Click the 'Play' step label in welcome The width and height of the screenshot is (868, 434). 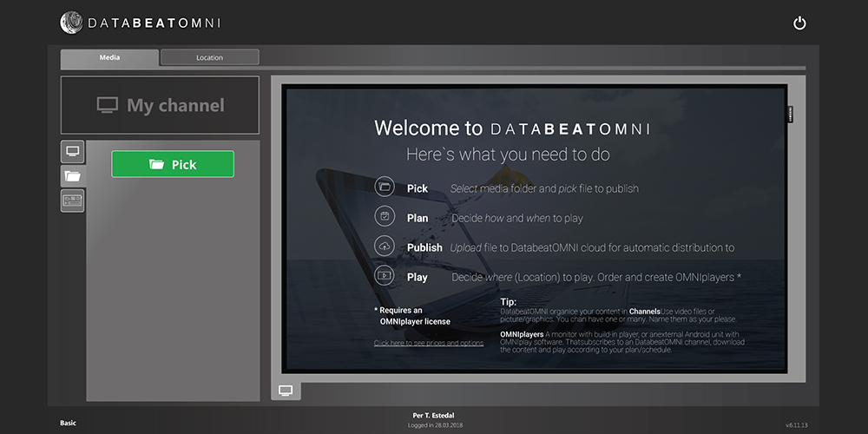(x=417, y=278)
